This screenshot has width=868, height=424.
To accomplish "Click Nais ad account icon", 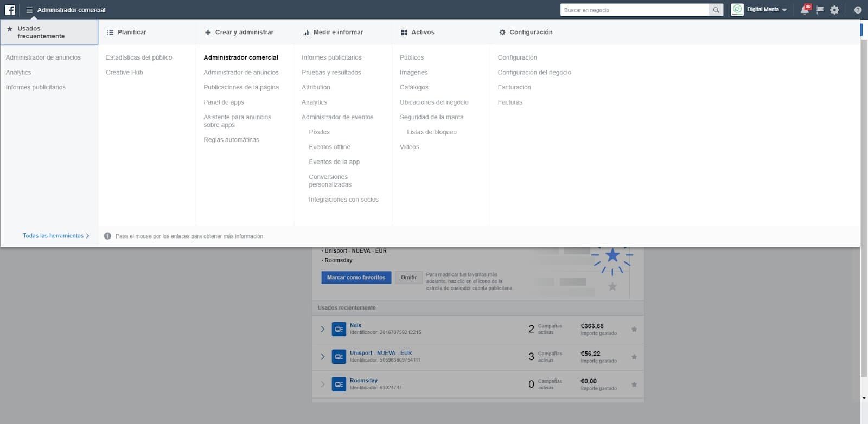I will 339,329.
